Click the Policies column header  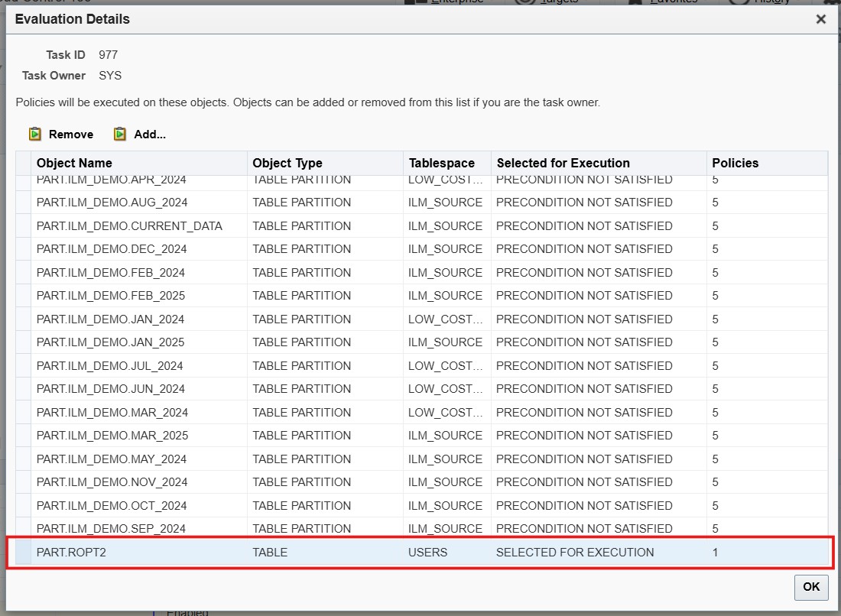click(735, 163)
